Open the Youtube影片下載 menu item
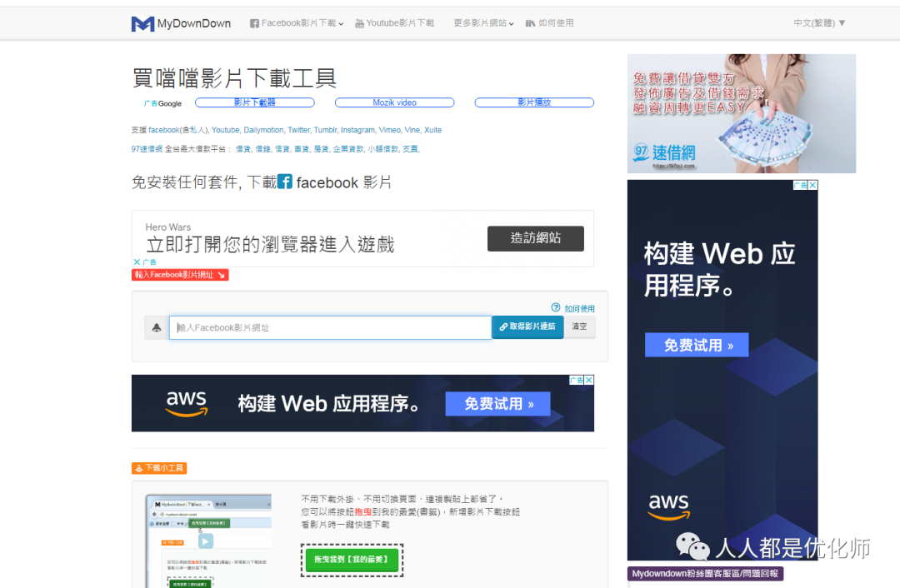The width and height of the screenshot is (900, 588). click(x=394, y=23)
